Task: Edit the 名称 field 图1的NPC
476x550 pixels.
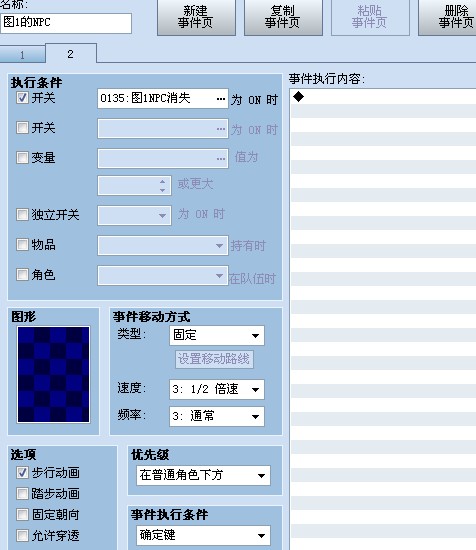Action: [x=66, y=23]
